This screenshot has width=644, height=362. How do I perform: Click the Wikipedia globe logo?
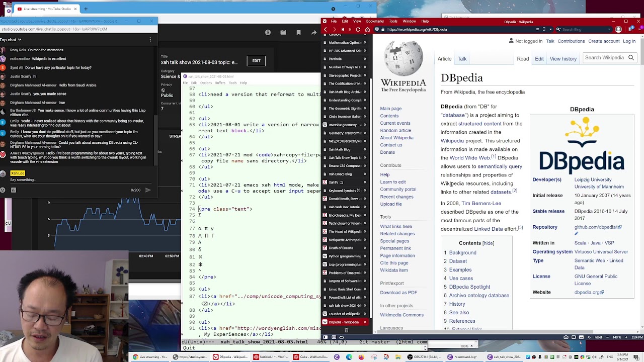[403, 58]
